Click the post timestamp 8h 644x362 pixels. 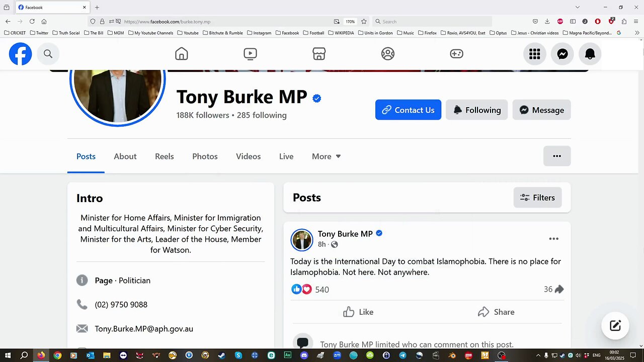click(x=321, y=244)
